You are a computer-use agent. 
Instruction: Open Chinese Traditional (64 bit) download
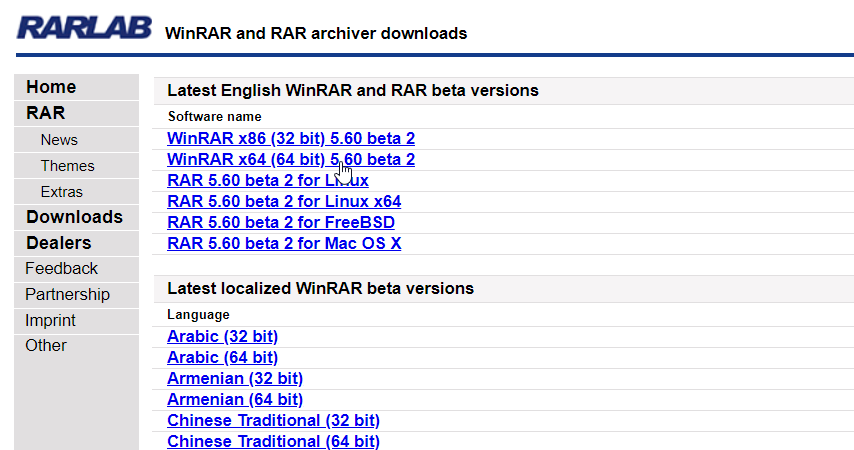click(273, 441)
